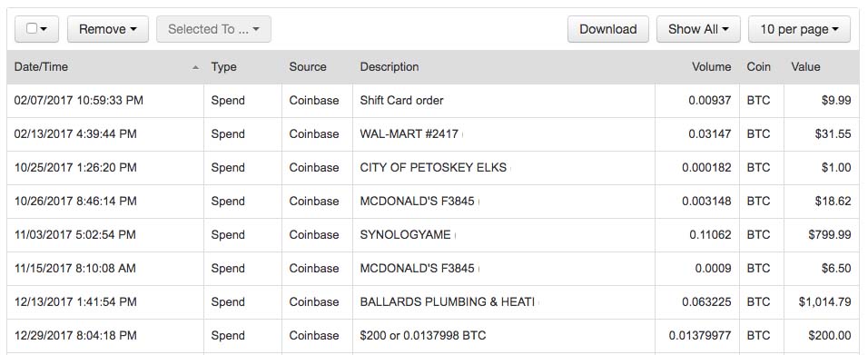
Task: Expand the Show All filter dropdown
Action: tap(698, 29)
